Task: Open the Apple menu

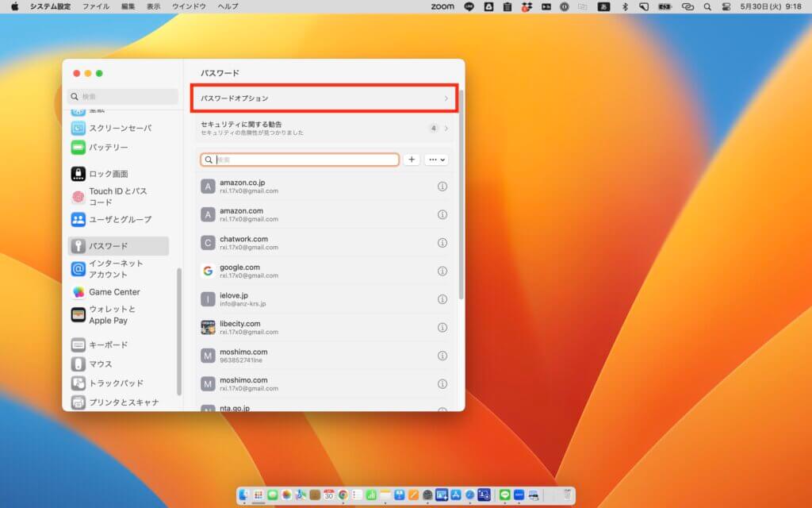Action: pyautogui.click(x=14, y=6)
